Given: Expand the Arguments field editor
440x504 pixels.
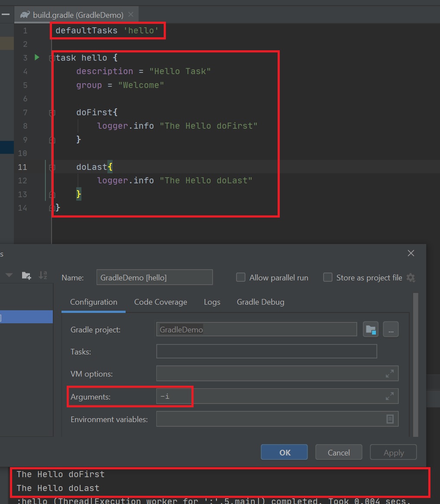Looking at the screenshot, I should click(x=390, y=396).
